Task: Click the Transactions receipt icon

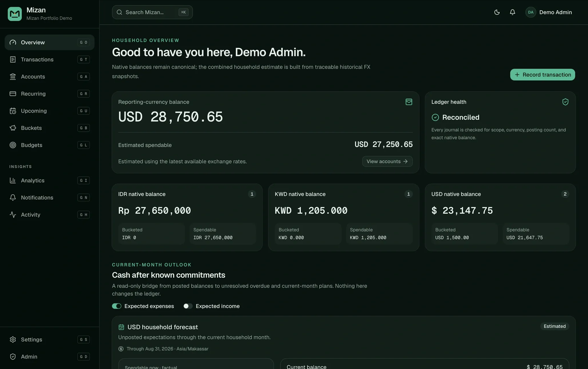Action: tap(13, 59)
